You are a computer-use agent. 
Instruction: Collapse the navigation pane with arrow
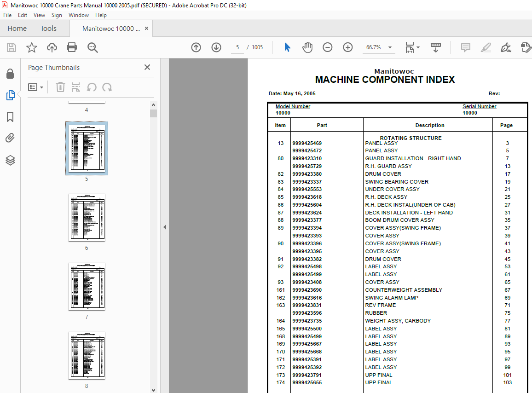(165, 227)
